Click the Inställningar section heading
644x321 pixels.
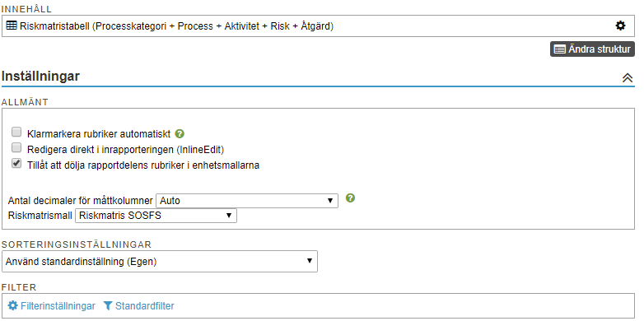pyautogui.click(x=40, y=77)
